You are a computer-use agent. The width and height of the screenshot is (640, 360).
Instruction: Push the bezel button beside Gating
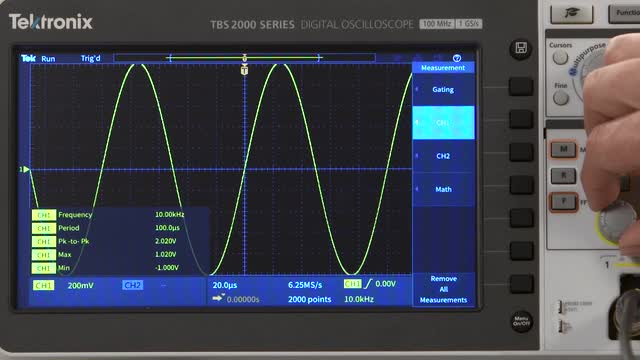coord(521,87)
